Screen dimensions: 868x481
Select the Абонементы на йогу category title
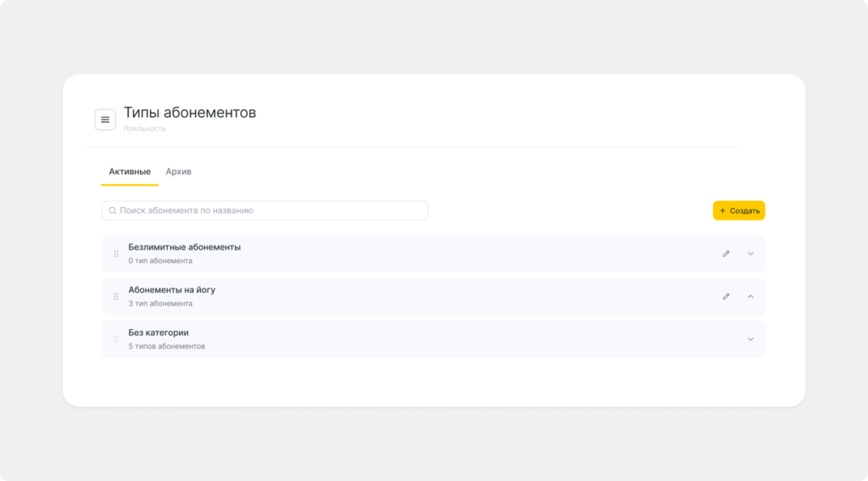tap(171, 290)
